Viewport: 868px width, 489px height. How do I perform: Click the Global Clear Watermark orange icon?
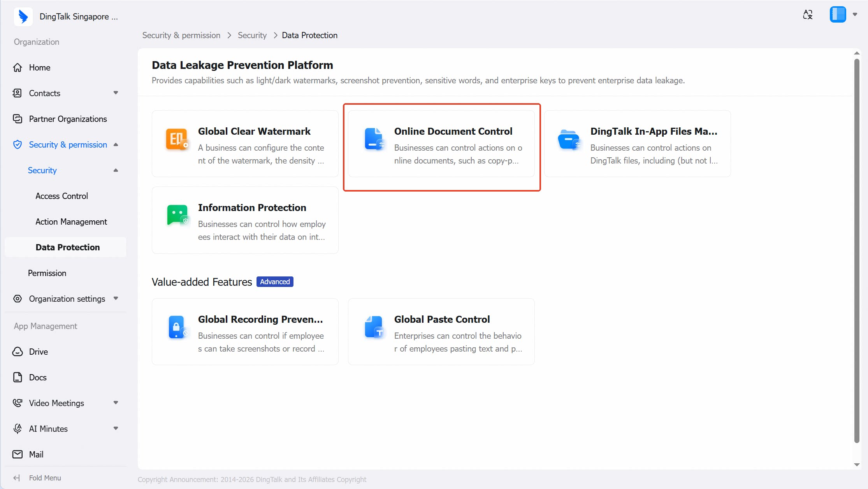pos(177,139)
